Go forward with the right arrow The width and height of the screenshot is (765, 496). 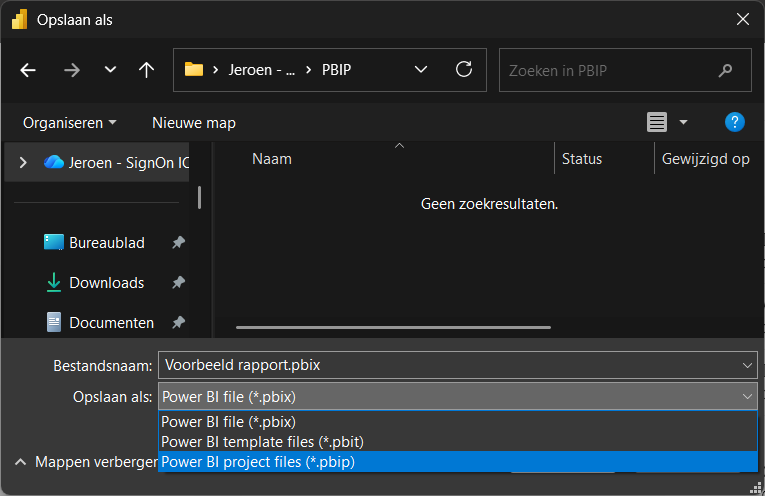click(71, 70)
